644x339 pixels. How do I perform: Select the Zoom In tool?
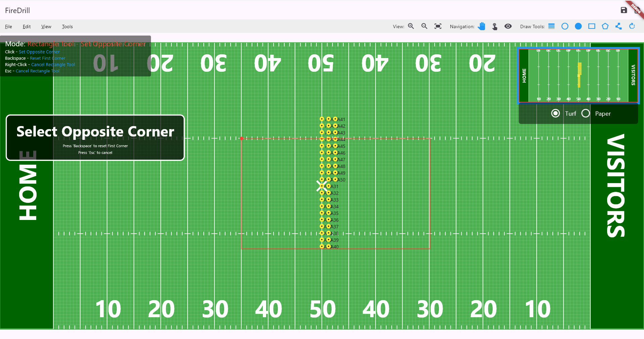(x=411, y=26)
